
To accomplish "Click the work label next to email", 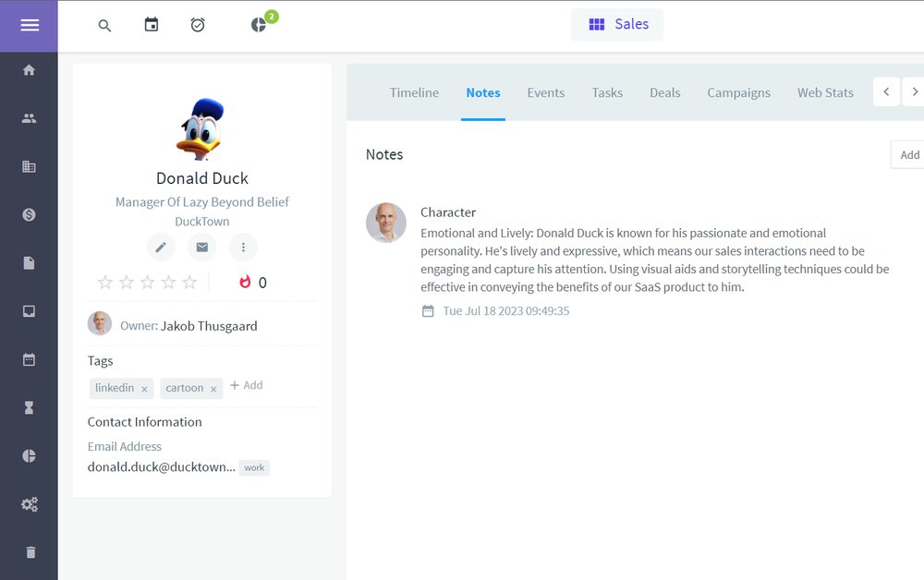I will click(254, 467).
